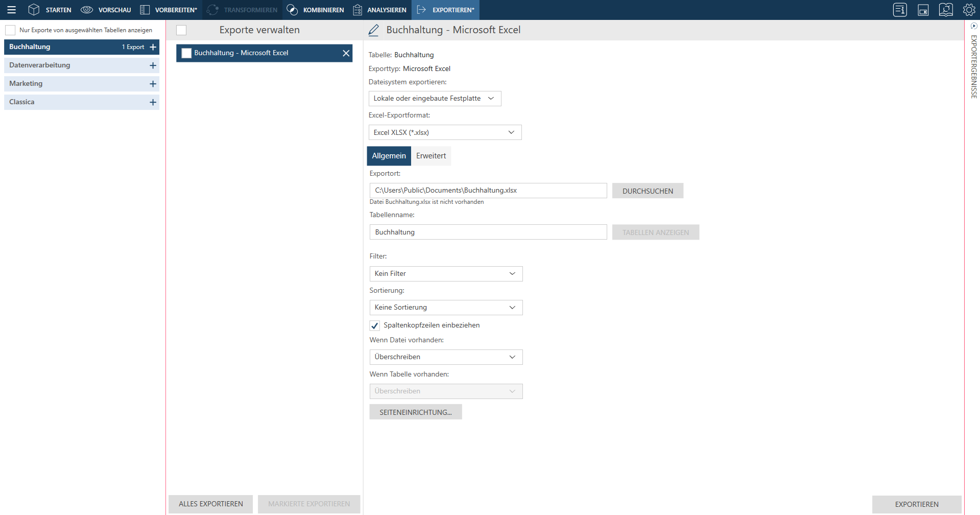980x515 pixels.
Task: Click the Exportieren arrow icon
Action: click(x=421, y=10)
